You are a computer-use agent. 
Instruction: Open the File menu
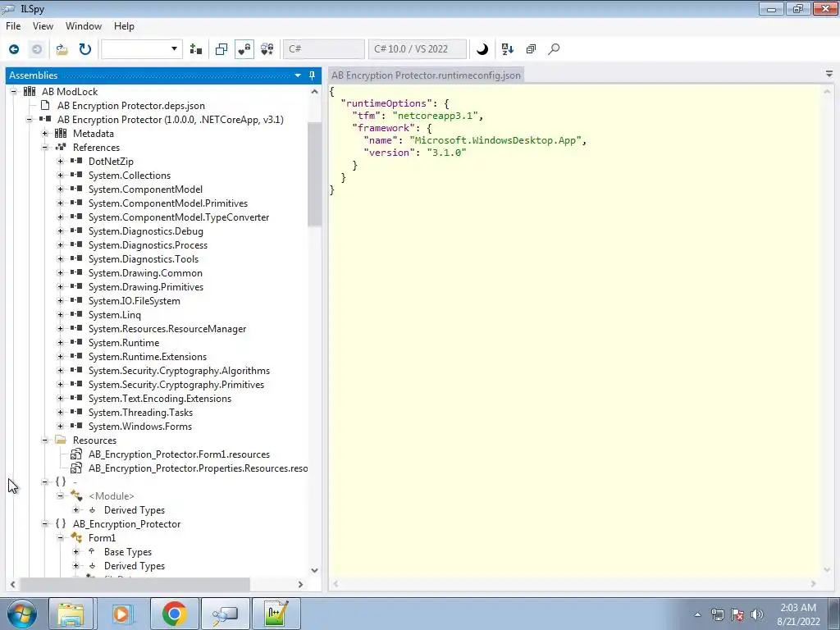[13, 26]
